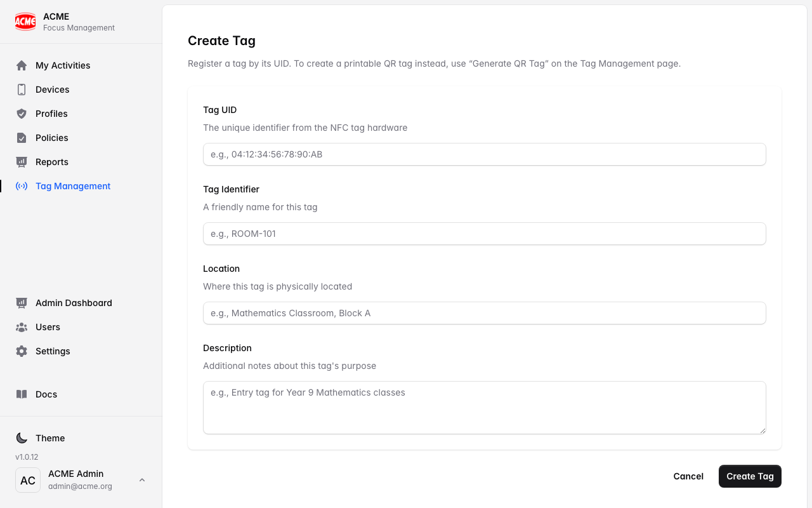This screenshot has width=812, height=508.
Task: Open Profiles shield icon
Action: 22,114
